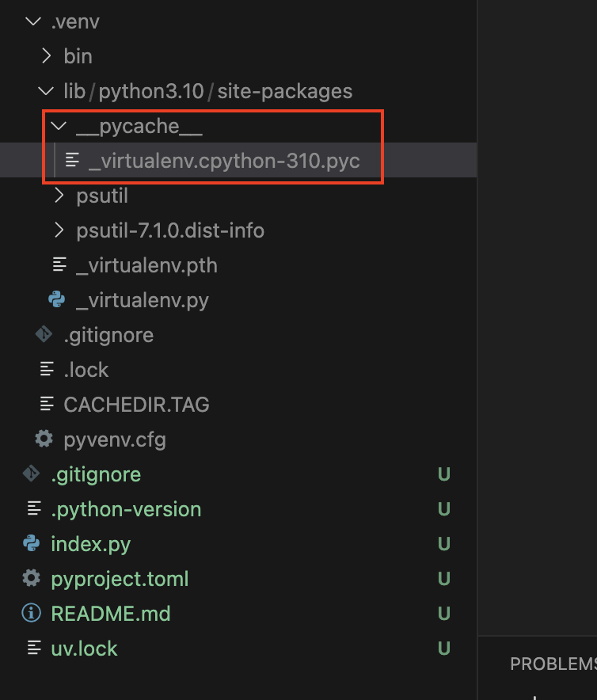
Task: Click the info icon beside README.md
Action: pos(32,614)
